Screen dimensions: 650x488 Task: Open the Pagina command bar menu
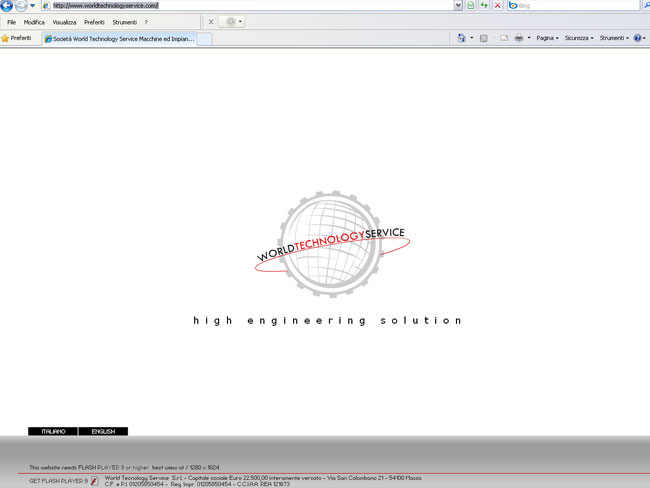click(547, 38)
